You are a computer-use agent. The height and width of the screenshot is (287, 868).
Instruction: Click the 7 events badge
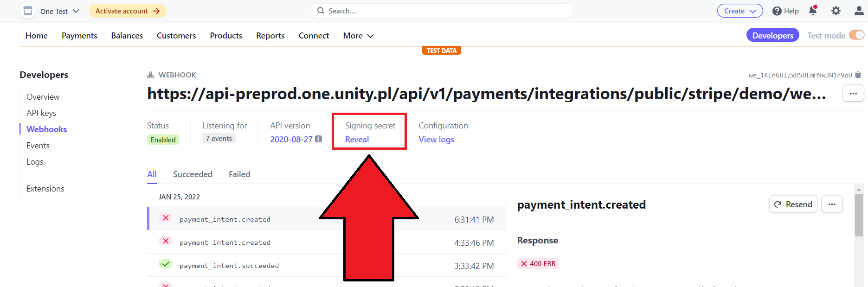[219, 139]
